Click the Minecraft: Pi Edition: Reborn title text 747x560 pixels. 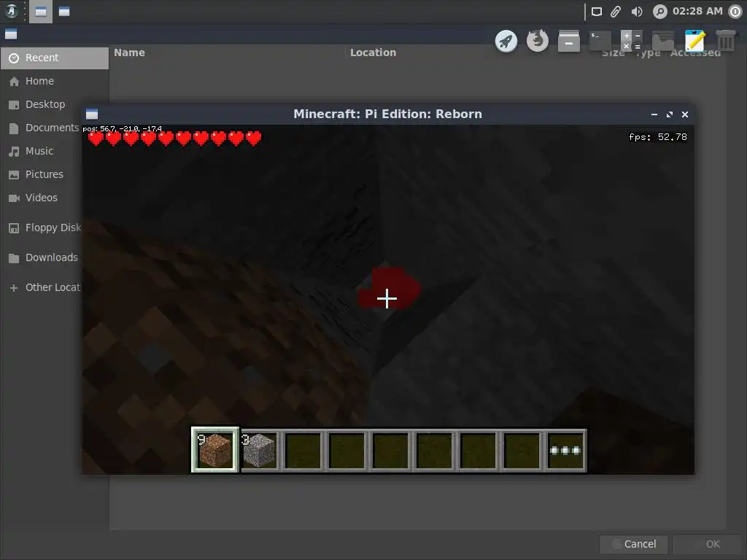coord(388,114)
